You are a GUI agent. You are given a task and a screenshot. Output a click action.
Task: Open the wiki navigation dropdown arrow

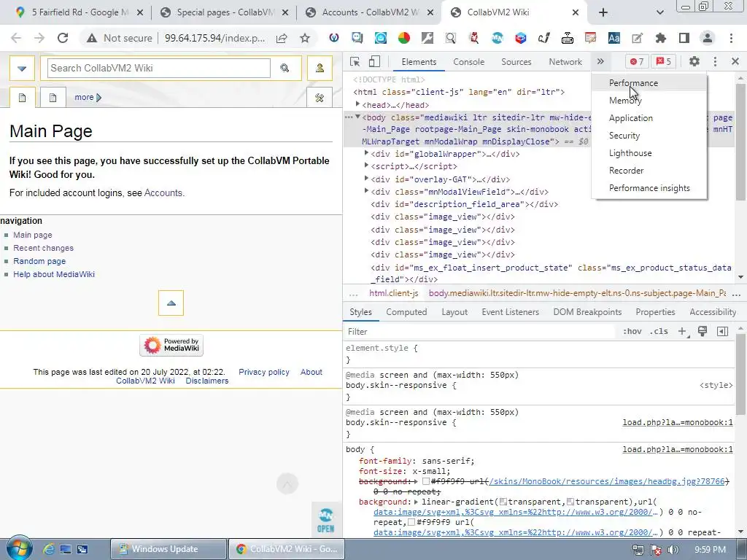[x=22, y=68]
